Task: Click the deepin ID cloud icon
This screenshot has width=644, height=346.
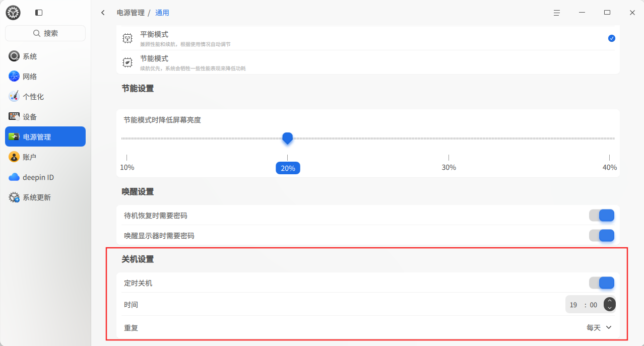Action: [x=14, y=177]
